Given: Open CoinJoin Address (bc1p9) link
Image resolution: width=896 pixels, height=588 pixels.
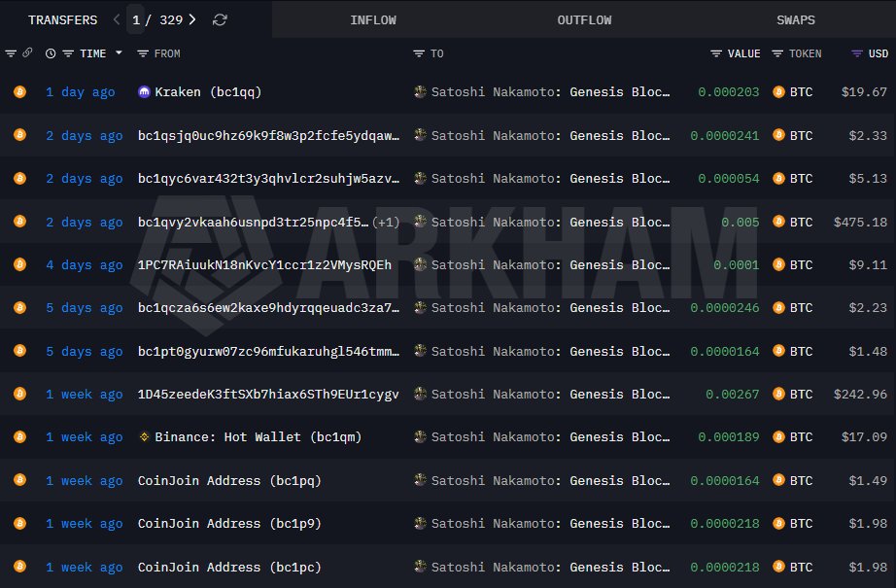Looking at the screenshot, I should pos(229,524).
